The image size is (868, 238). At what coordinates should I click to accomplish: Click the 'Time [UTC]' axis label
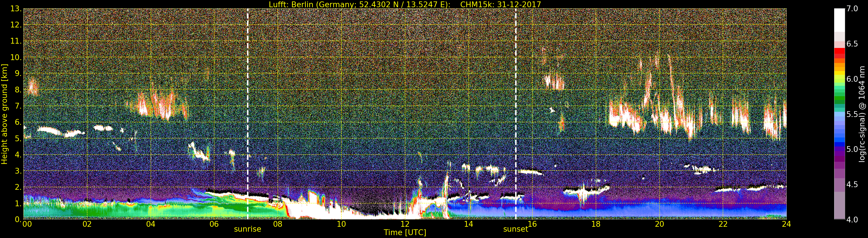[405, 233]
